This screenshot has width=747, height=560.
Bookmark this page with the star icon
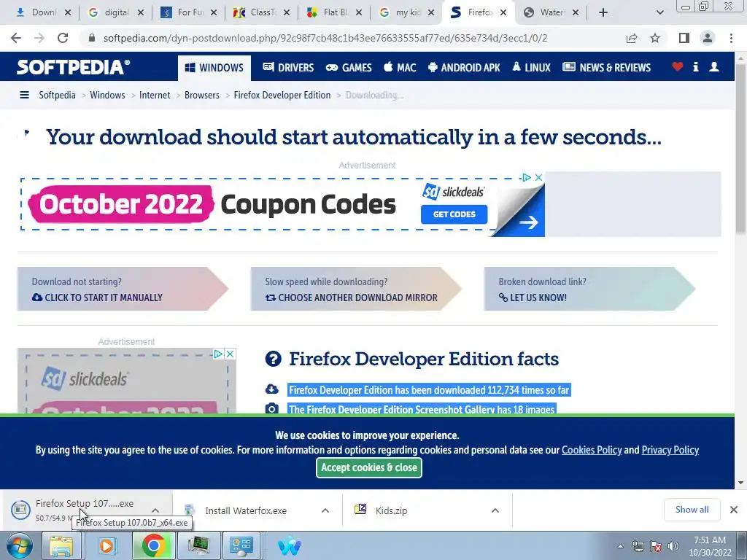(x=655, y=38)
